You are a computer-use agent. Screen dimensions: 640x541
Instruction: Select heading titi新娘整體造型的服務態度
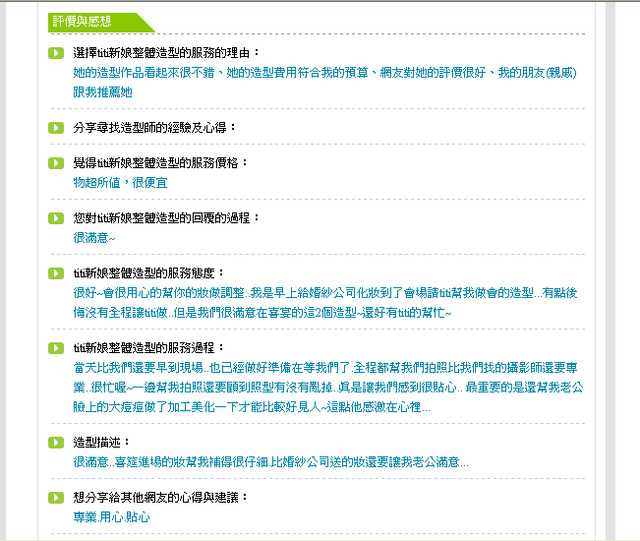point(149,273)
